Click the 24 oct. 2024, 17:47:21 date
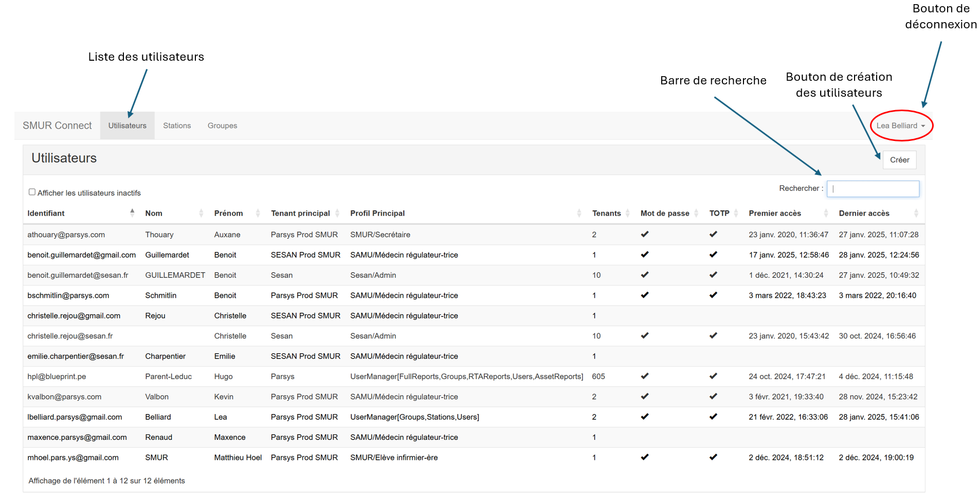Image resolution: width=980 pixels, height=498 pixels. point(787,377)
